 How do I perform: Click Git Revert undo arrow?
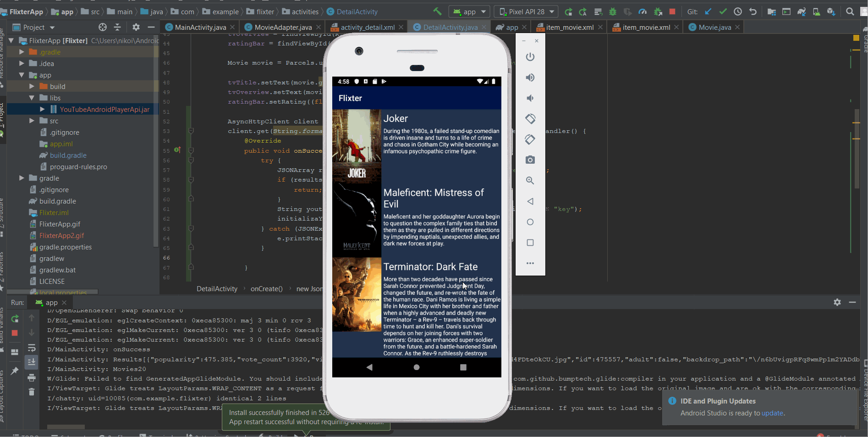click(x=753, y=12)
